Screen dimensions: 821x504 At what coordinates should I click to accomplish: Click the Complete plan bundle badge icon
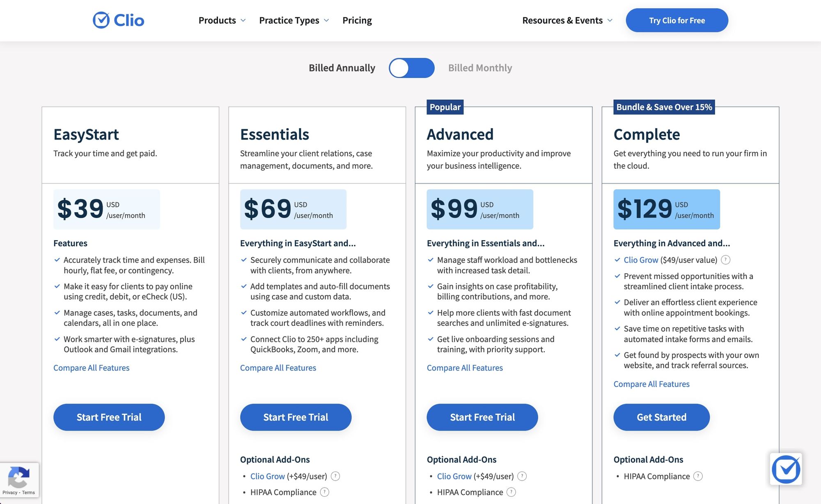[x=665, y=106]
